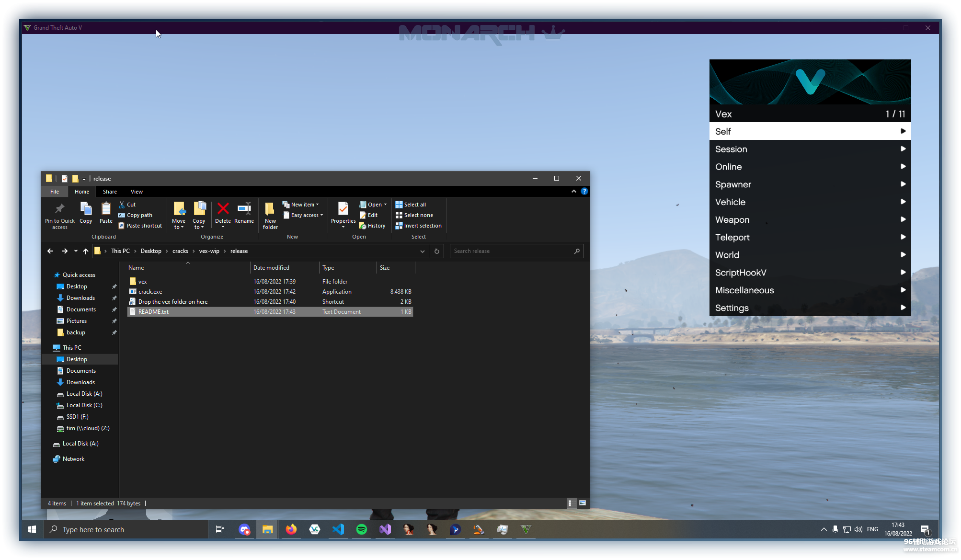Screen dimensions: 961x560
Task: Open Firefox from the taskbar
Action: (x=291, y=529)
